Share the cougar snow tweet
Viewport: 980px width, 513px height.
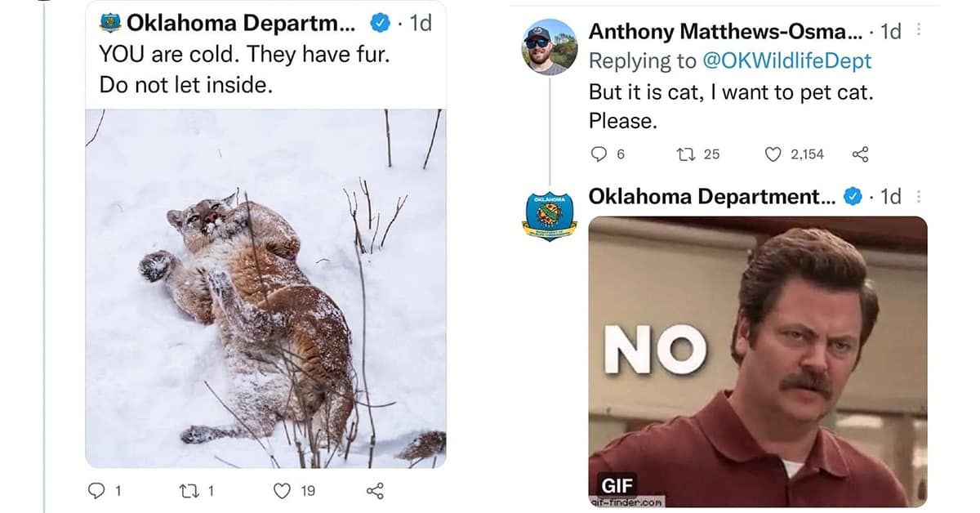coord(375,491)
